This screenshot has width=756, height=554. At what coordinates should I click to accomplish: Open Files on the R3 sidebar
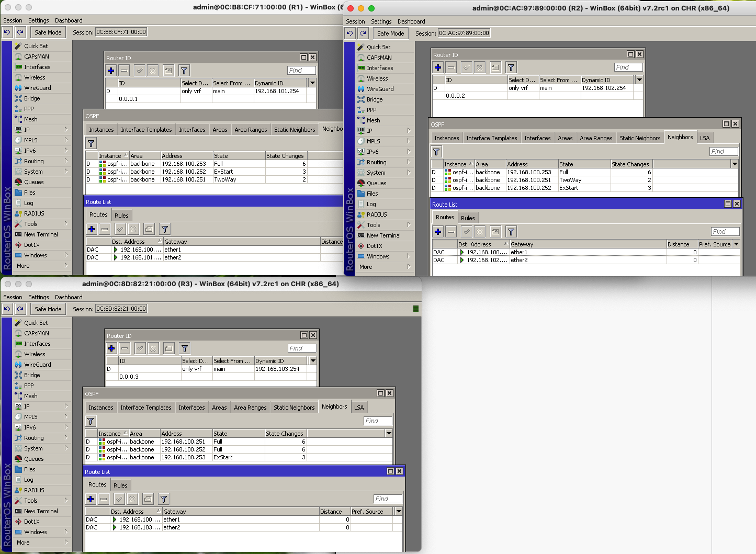[x=29, y=469]
